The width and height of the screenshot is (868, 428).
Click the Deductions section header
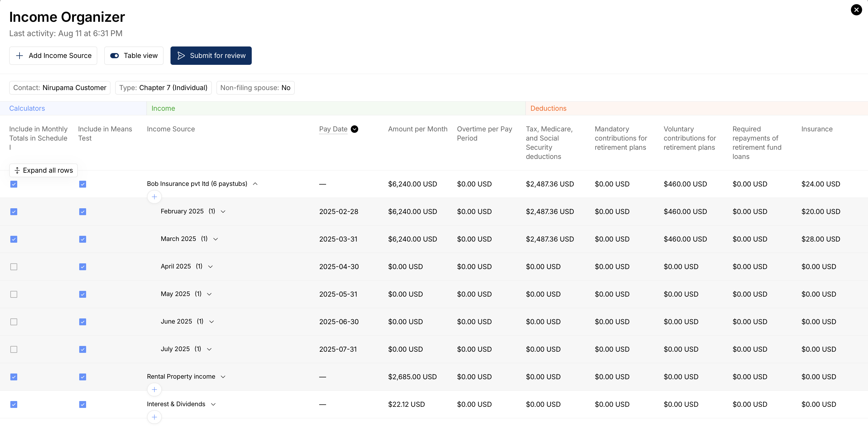pos(548,108)
